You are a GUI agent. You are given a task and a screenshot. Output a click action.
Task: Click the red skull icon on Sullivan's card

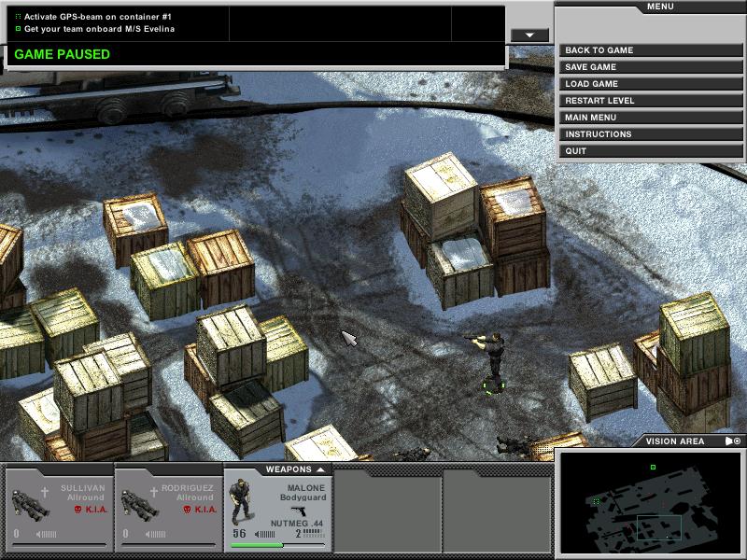78,510
